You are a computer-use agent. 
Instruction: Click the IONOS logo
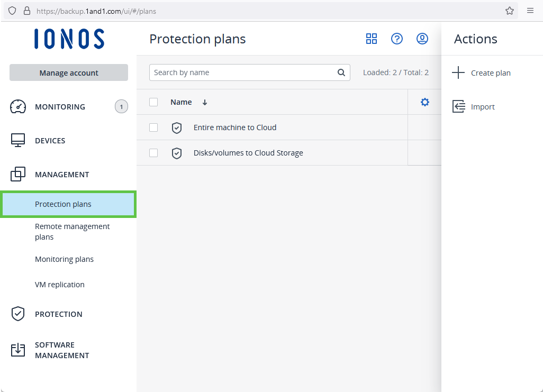[69, 39]
